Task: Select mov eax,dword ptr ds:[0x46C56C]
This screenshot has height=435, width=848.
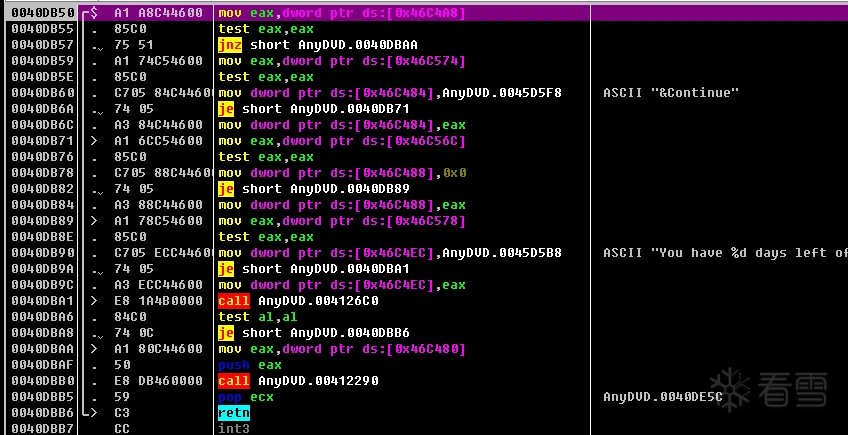Action: (x=341, y=141)
